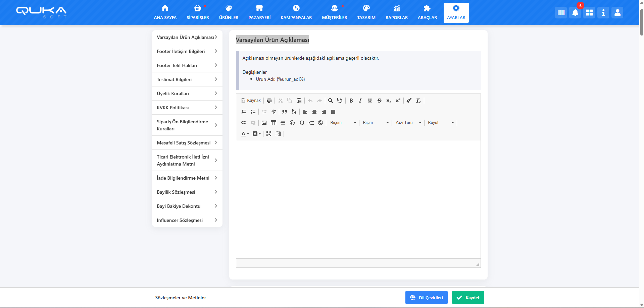Open the smiley emoji inserter
Image resolution: width=644 pixels, height=308 pixels.
292,123
